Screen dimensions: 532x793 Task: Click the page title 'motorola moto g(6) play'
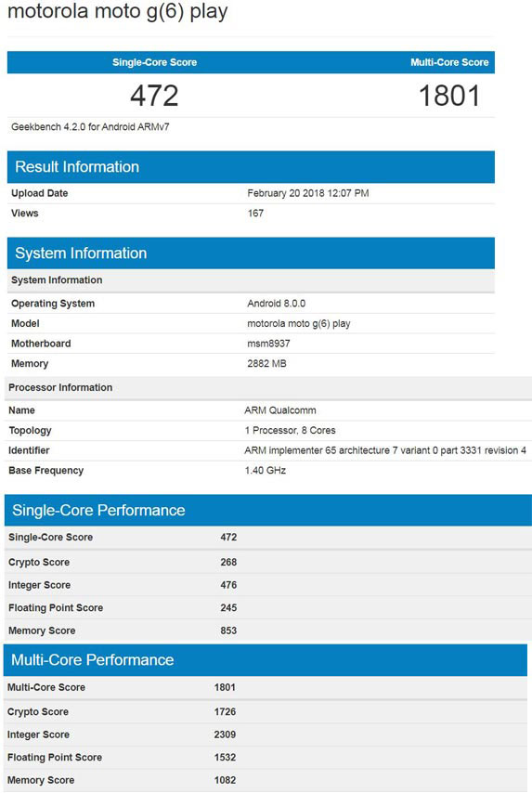[x=117, y=12]
